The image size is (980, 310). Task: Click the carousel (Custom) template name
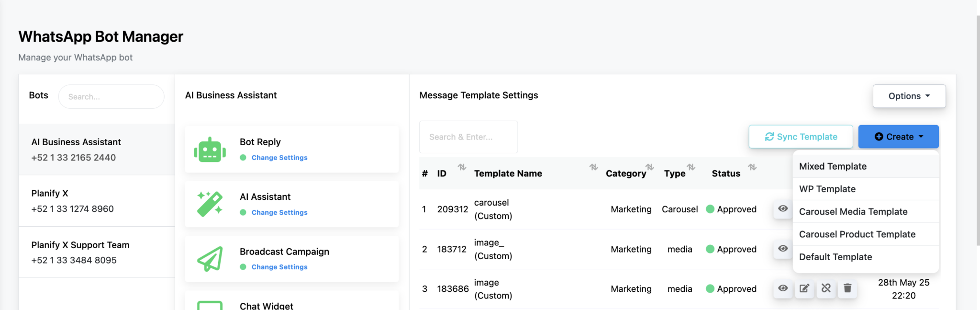[x=493, y=209]
